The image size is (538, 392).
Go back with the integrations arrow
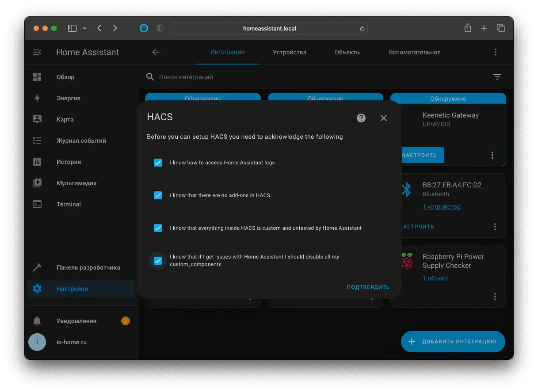point(156,52)
